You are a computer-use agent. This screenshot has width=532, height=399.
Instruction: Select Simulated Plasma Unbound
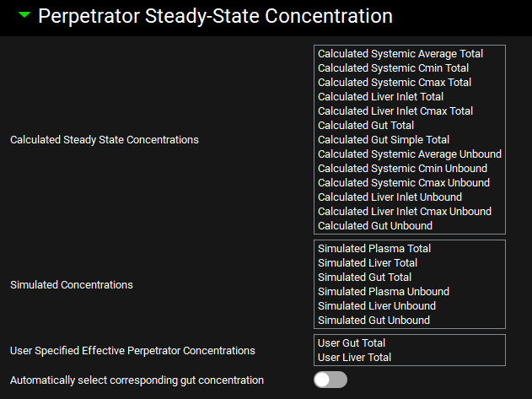click(x=384, y=292)
